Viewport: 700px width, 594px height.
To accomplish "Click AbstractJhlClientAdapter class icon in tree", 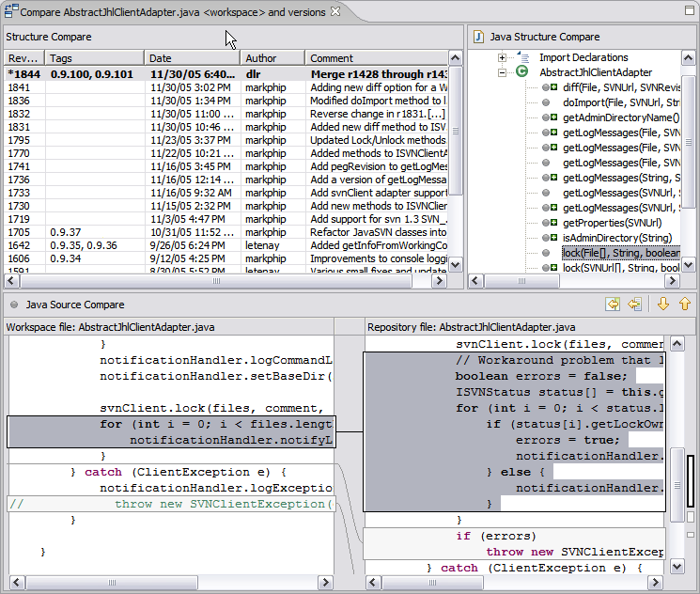I will point(521,72).
